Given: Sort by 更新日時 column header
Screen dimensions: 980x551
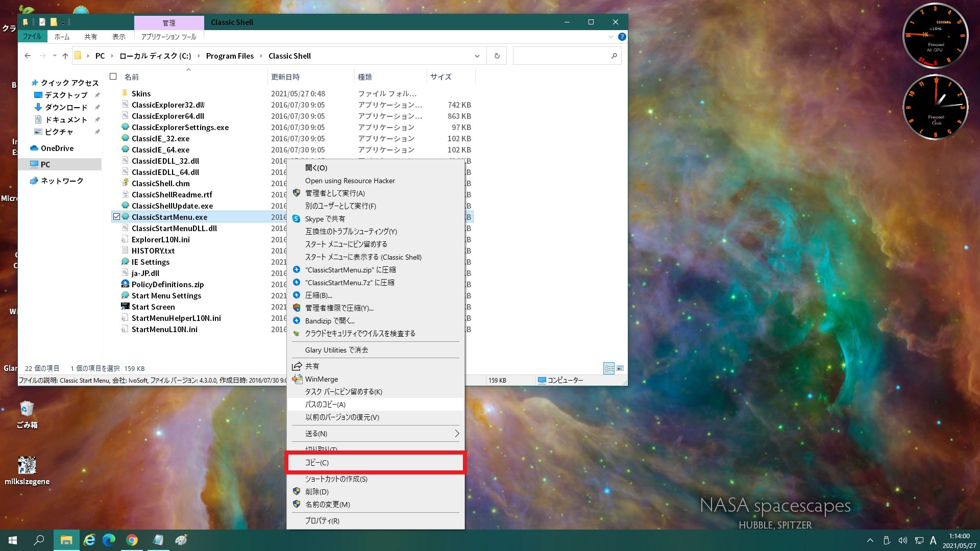Looking at the screenshot, I should tap(310, 77).
